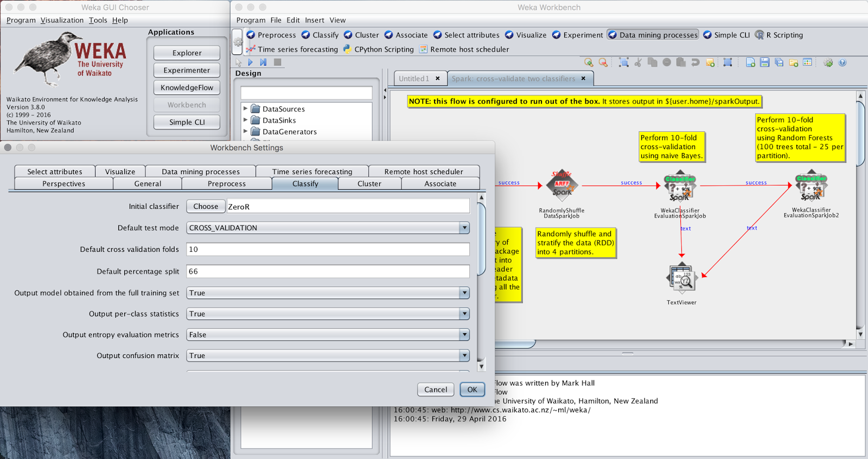
Task: Toggle the Associate perspective in Workbench toolbar
Action: [405, 35]
